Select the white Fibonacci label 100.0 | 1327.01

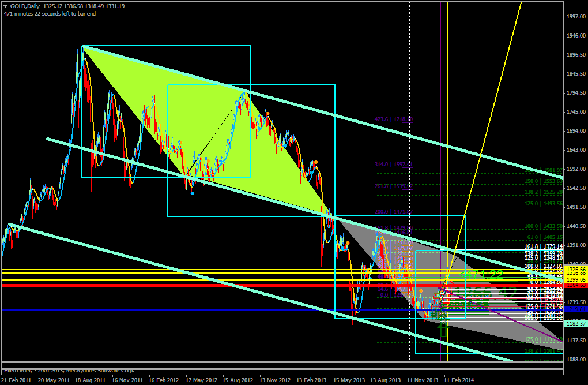[544, 266]
